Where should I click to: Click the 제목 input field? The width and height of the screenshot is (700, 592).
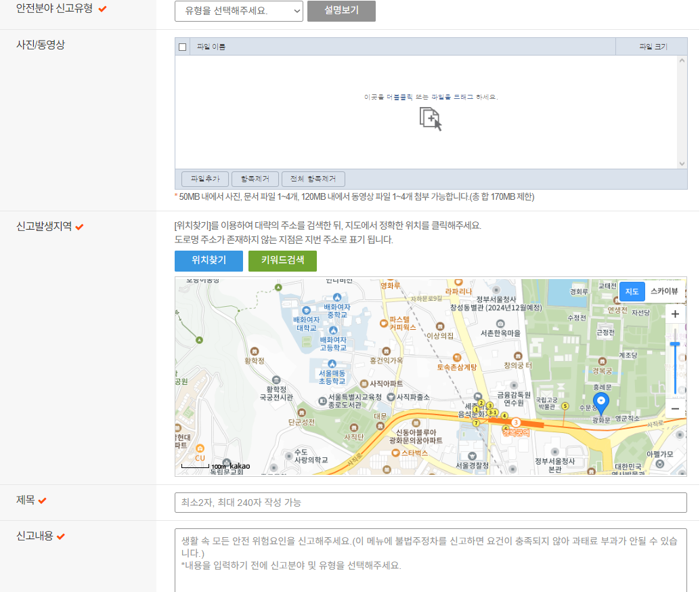pyautogui.click(x=431, y=502)
